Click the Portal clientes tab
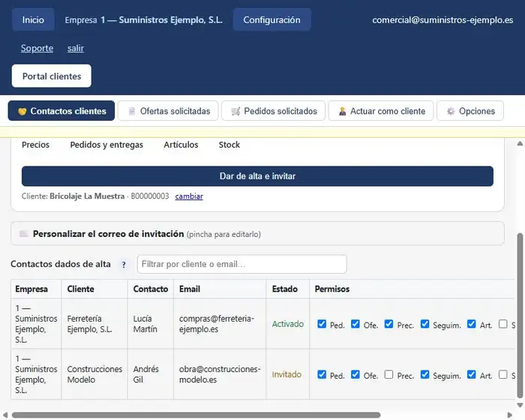 click(52, 76)
